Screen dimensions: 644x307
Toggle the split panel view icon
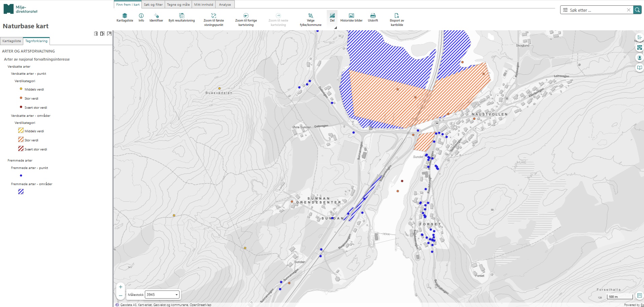102,34
